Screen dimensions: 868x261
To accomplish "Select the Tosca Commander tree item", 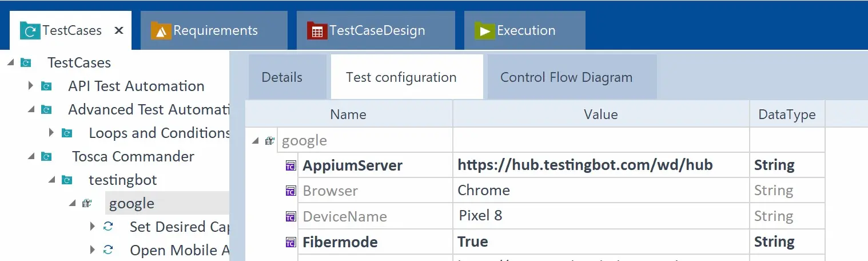I will point(133,156).
